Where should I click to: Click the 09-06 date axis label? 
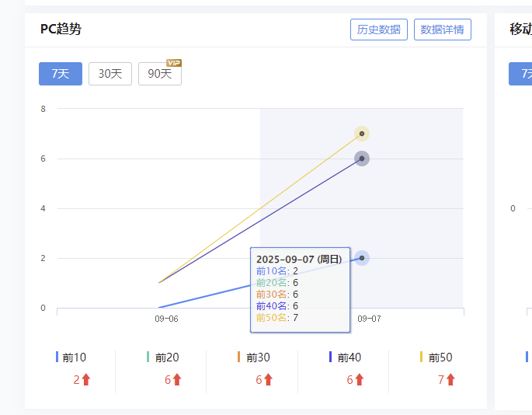click(166, 319)
